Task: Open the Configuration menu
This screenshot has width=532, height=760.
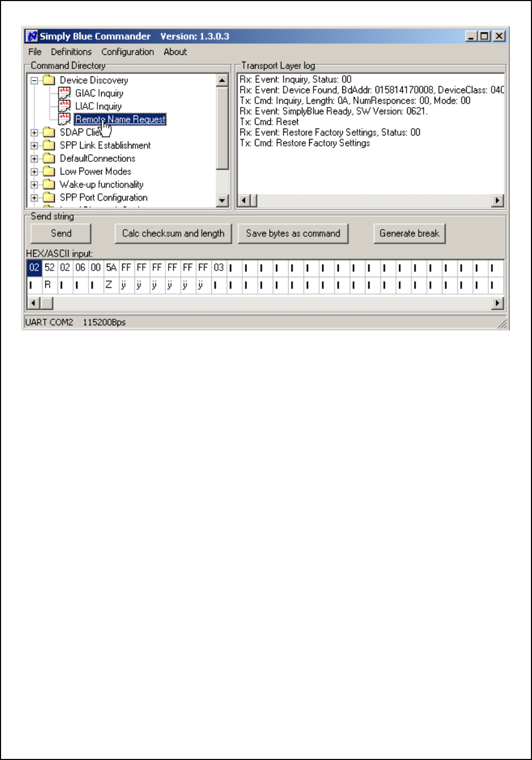Action: [x=127, y=52]
